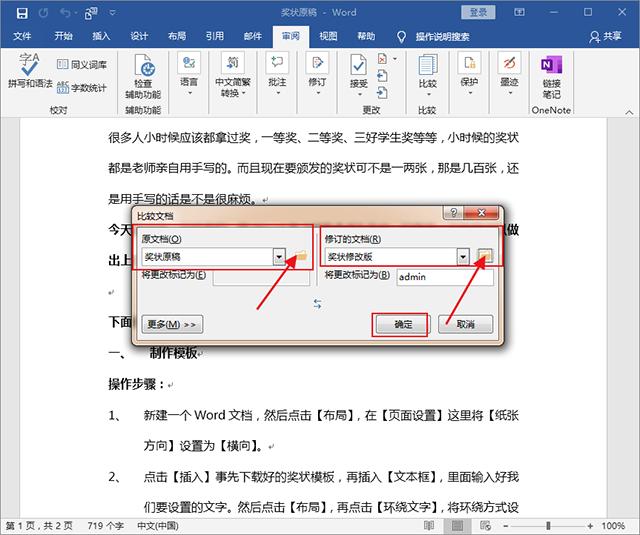Click the Save icon in title bar
This screenshot has width=640, height=535.
pos(22,13)
